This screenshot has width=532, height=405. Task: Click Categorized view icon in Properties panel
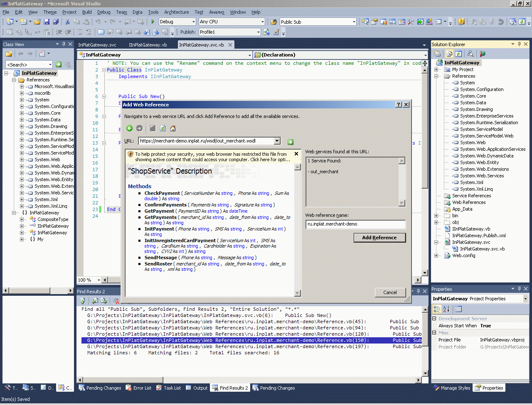pos(437,309)
